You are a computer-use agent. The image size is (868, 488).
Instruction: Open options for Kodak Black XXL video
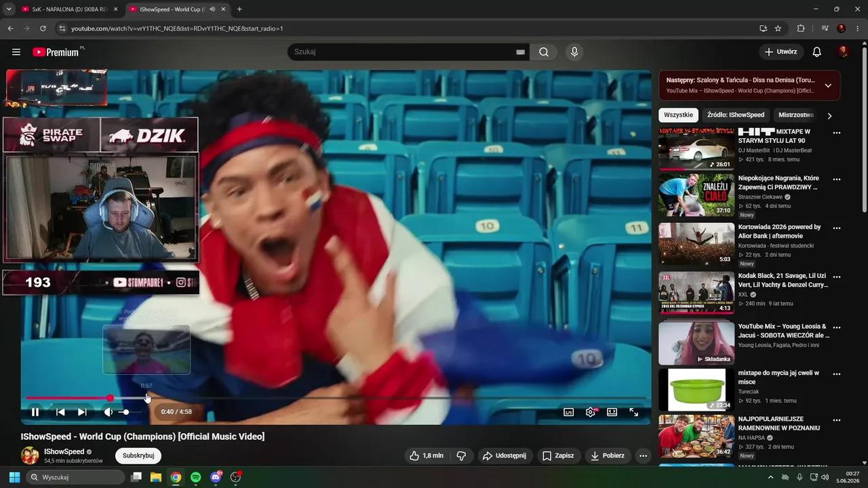(837, 277)
